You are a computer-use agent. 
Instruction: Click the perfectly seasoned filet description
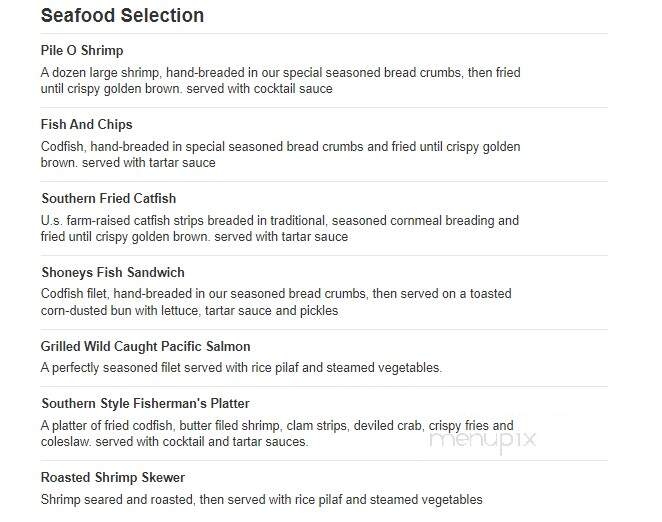[241, 367]
